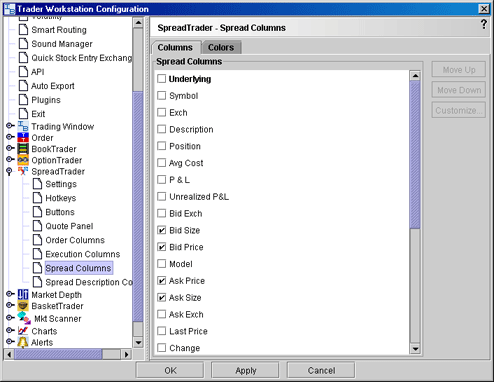Open Quick Stock Entry Exchange item
This screenshot has height=382, width=494.
tap(82, 58)
